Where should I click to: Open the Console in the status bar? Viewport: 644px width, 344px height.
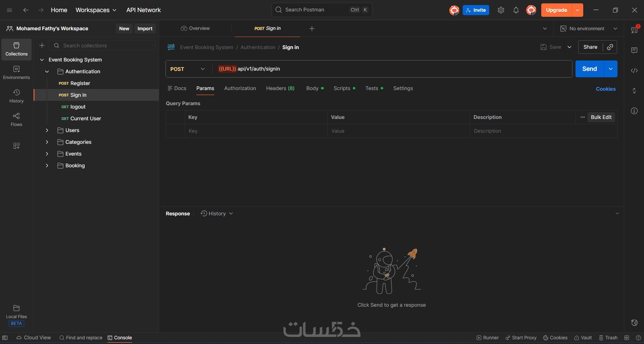coord(120,338)
